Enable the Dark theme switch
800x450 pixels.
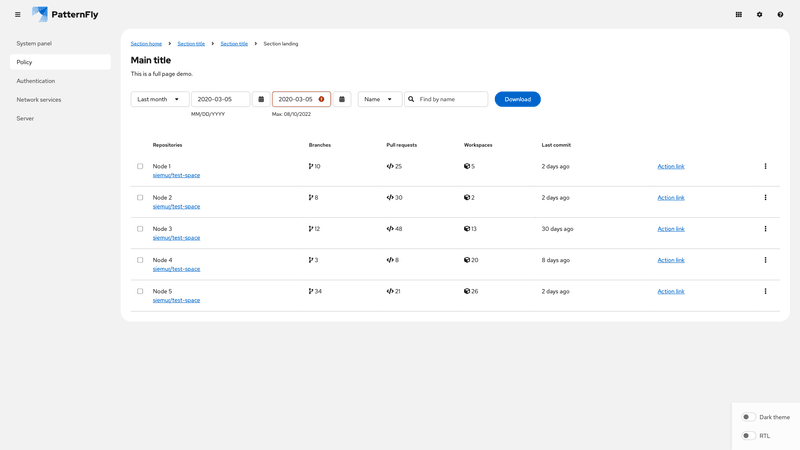tap(748, 417)
